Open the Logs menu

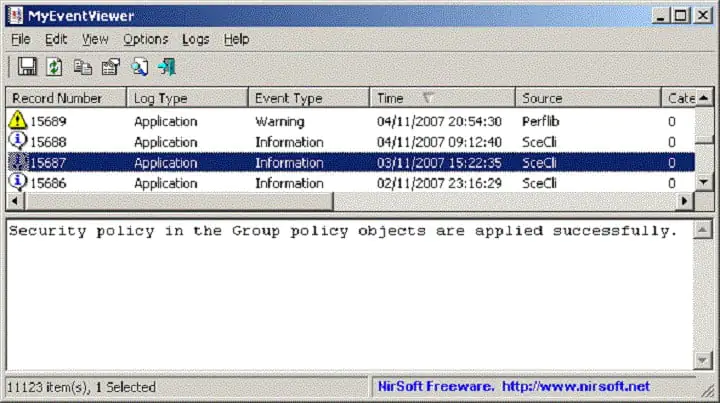coord(196,39)
